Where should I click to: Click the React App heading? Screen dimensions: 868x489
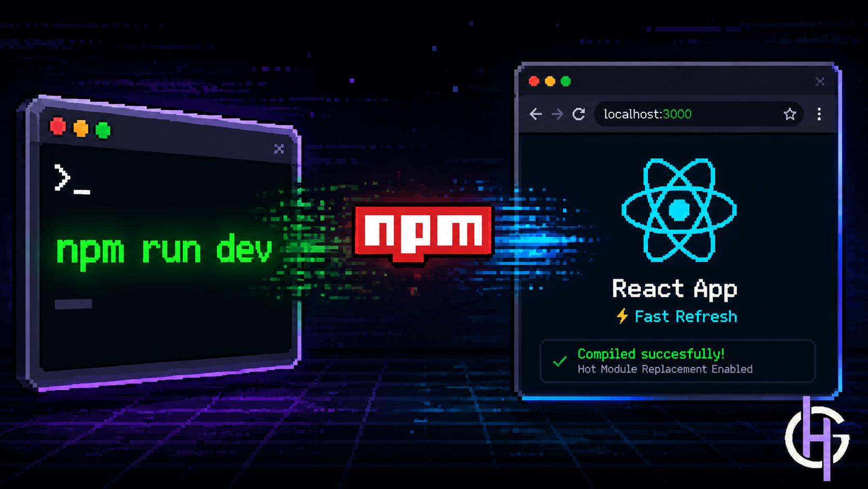pyautogui.click(x=674, y=289)
